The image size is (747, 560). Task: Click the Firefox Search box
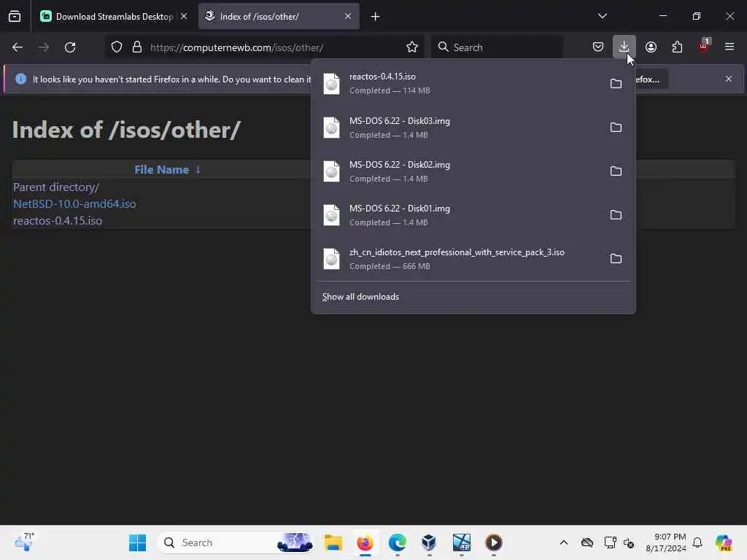pyautogui.click(x=497, y=47)
